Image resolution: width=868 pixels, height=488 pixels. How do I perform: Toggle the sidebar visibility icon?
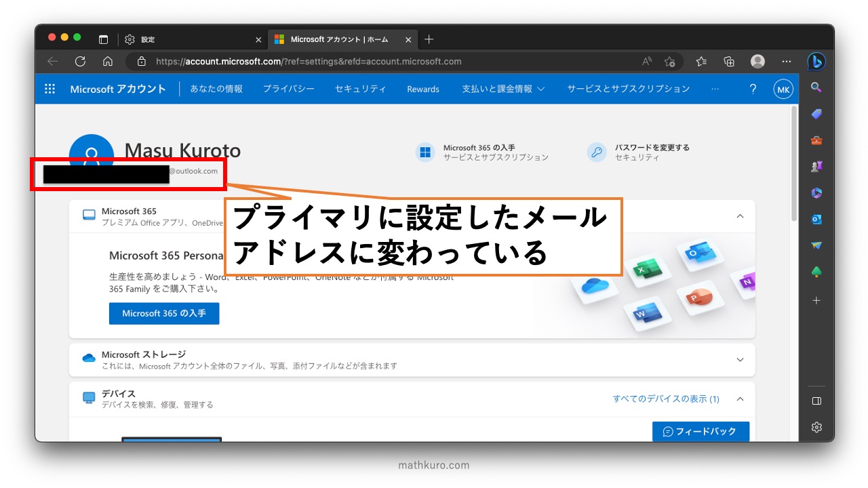(x=816, y=401)
